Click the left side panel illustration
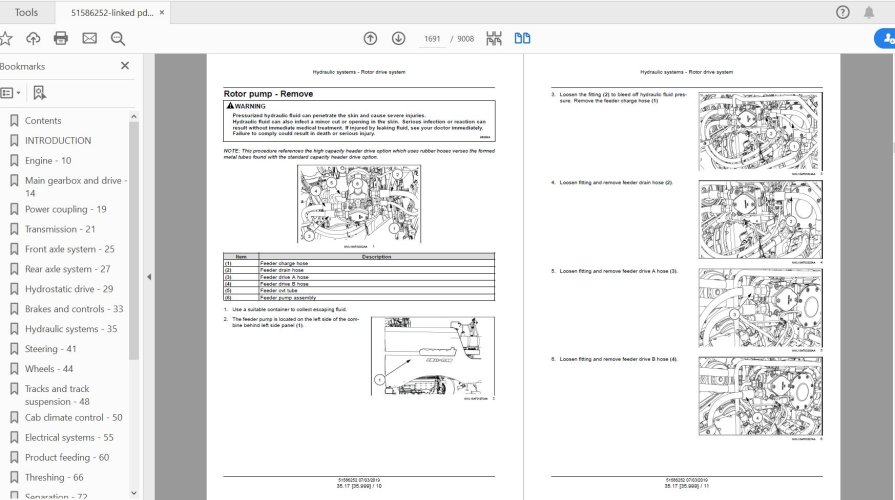 (x=433, y=356)
